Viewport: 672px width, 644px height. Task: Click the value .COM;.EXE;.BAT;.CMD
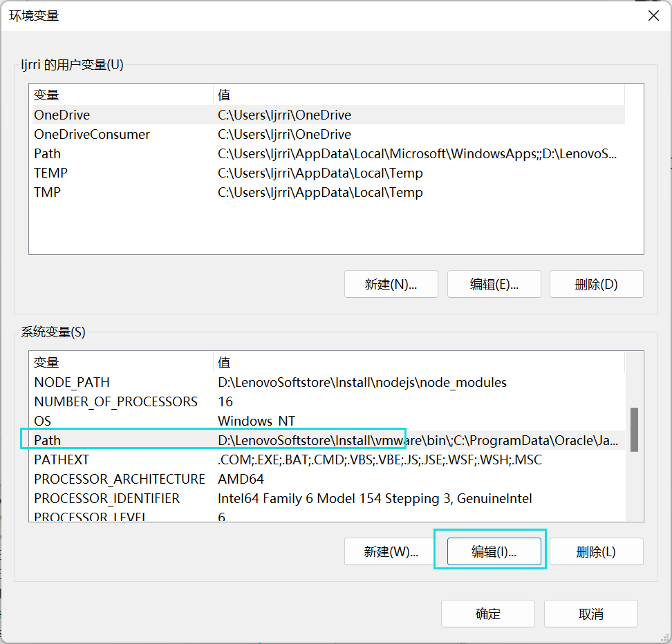[x=380, y=460]
